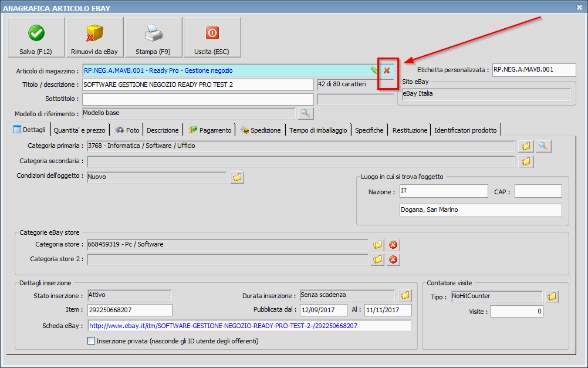Open the Scheda eBay listing URL link
This screenshot has width=588, height=368.
tap(223, 326)
